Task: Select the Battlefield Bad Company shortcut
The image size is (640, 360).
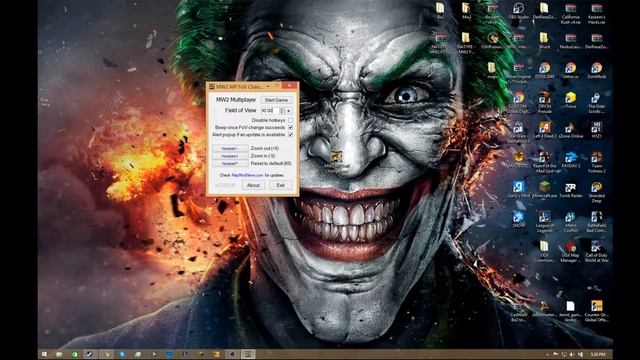Action: pyautogui.click(x=596, y=222)
